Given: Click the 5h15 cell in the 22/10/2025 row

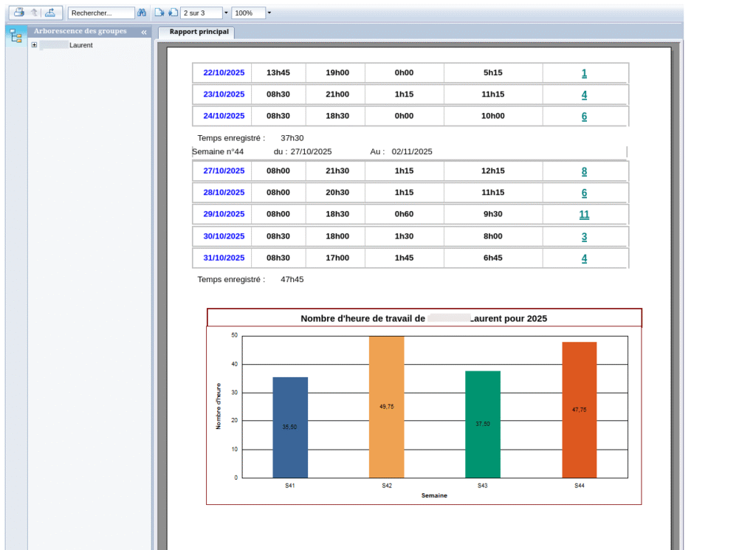Looking at the screenshot, I should tap(492, 73).
